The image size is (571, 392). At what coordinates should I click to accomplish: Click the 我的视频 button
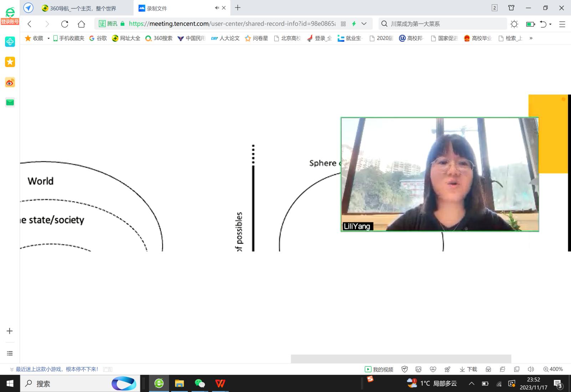tap(379, 369)
